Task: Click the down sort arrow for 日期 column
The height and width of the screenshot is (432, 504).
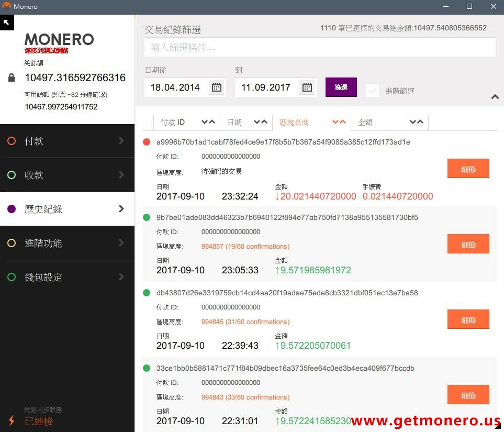Action: [257, 122]
